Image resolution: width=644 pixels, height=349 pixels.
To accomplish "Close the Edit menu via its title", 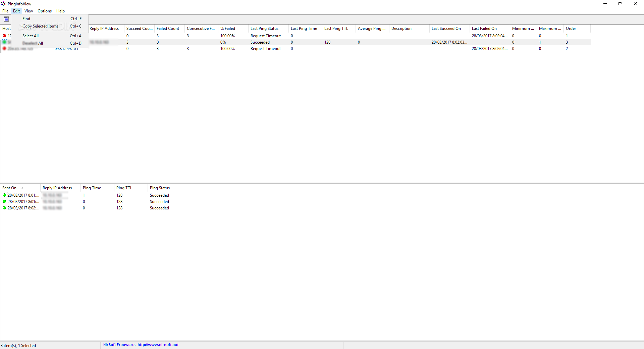I will [16, 11].
